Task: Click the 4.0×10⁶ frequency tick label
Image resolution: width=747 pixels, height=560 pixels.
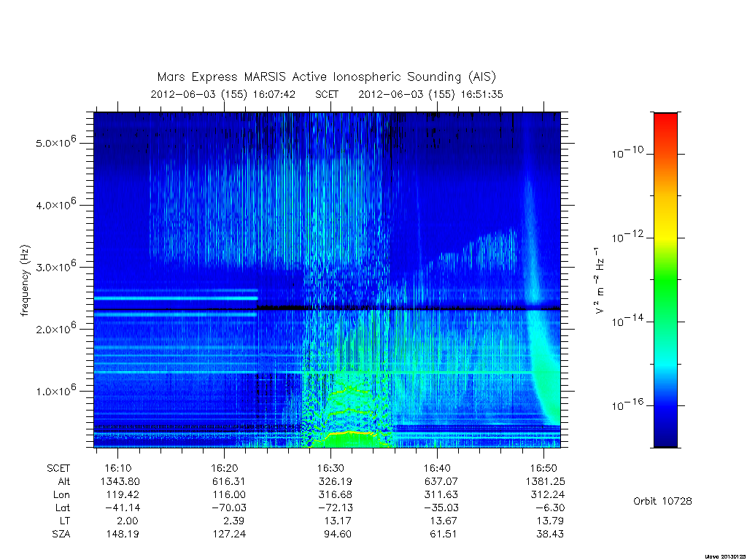Action: (55, 204)
